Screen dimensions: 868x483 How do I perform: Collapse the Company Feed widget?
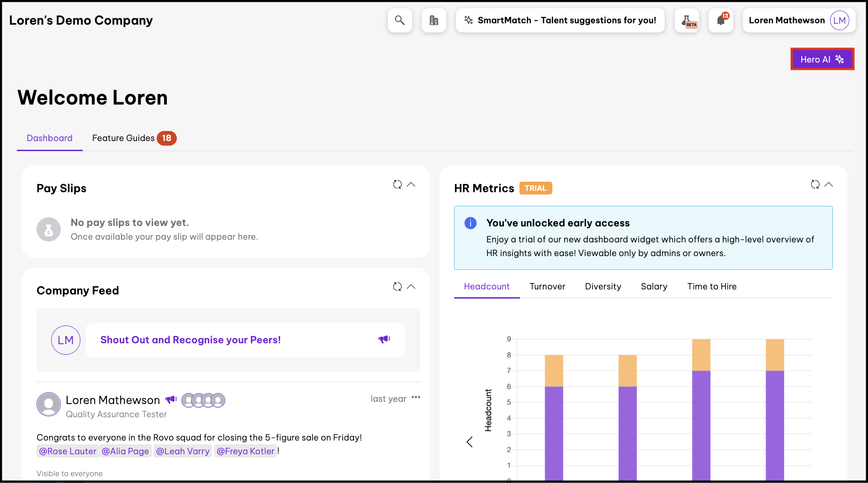click(411, 287)
